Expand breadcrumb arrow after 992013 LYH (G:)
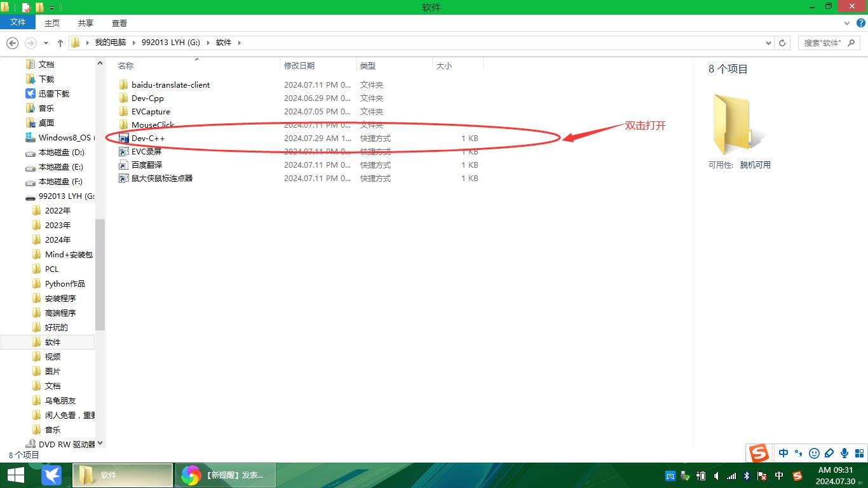The height and width of the screenshot is (488, 868). pyautogui.click(x=208, y=43)
